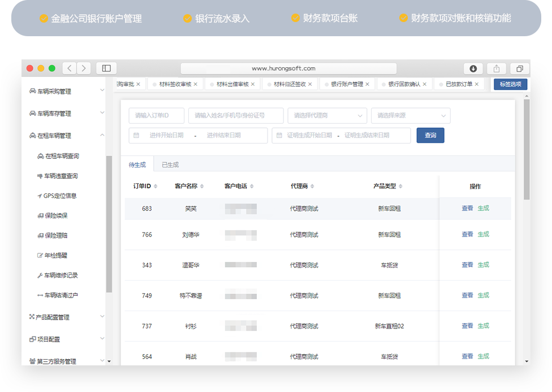Sort the table by 产品类型 column
The width and height of the screenshot is (552, 392).
pyautogui.click(x=401, y=187)
